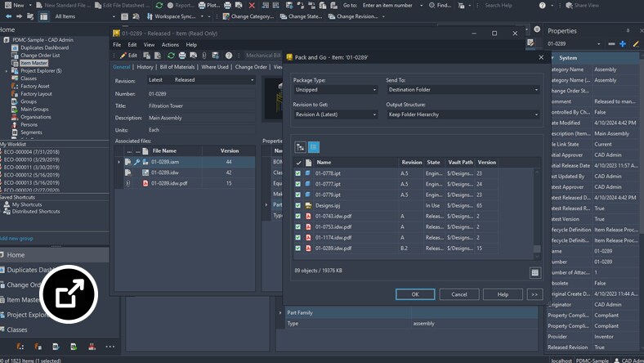
Task: Switch Pack and Go to tree view
Action: tap(300, 147)
